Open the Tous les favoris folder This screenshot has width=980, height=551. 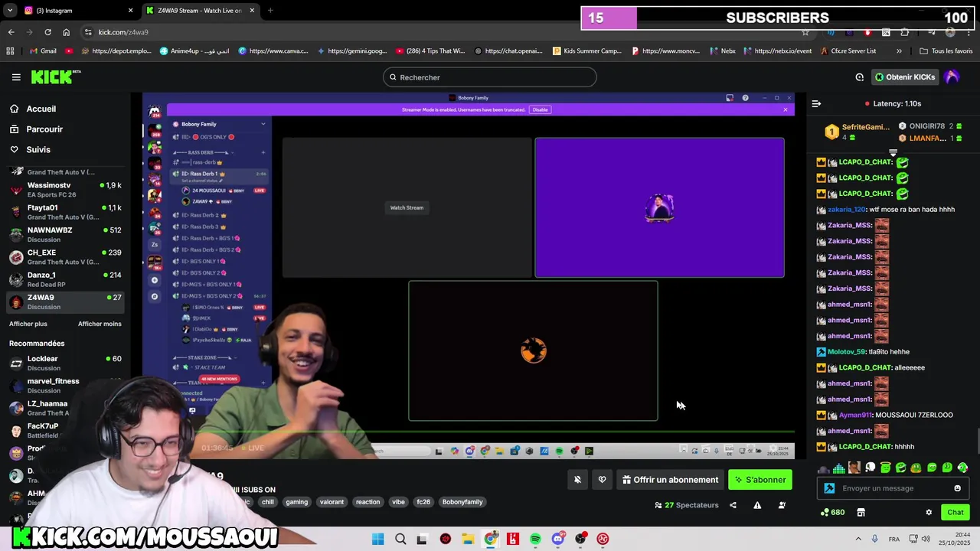[946, 51]
